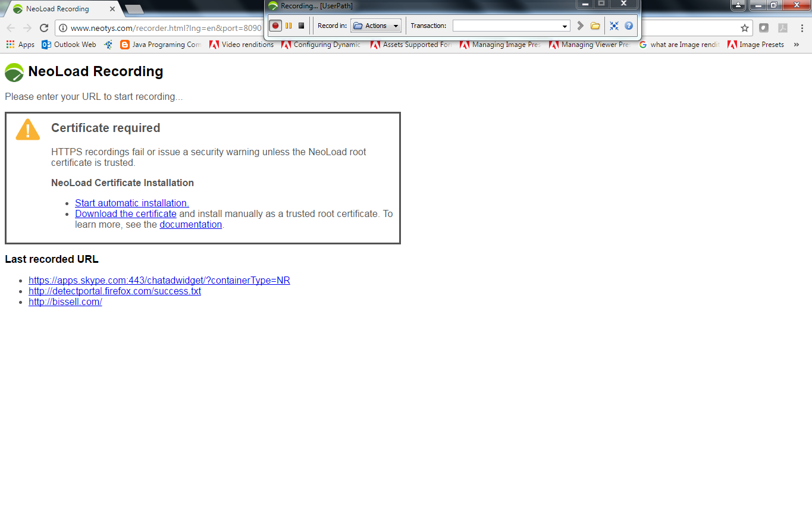This screenshot has height=509, width=812.
Task: Expand the bookmarks overflow chevron
Action: coord(797,45)
